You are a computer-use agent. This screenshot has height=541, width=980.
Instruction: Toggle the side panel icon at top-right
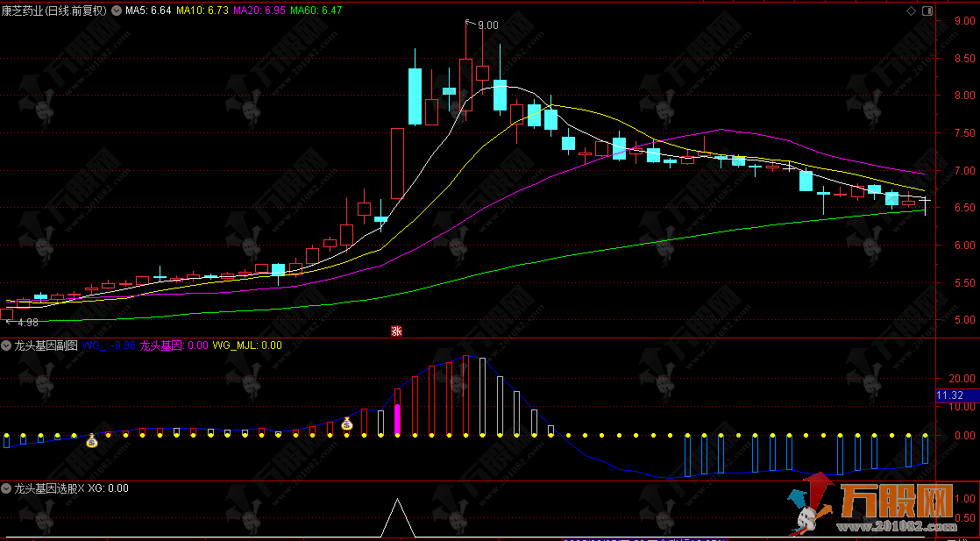[927, 11]
